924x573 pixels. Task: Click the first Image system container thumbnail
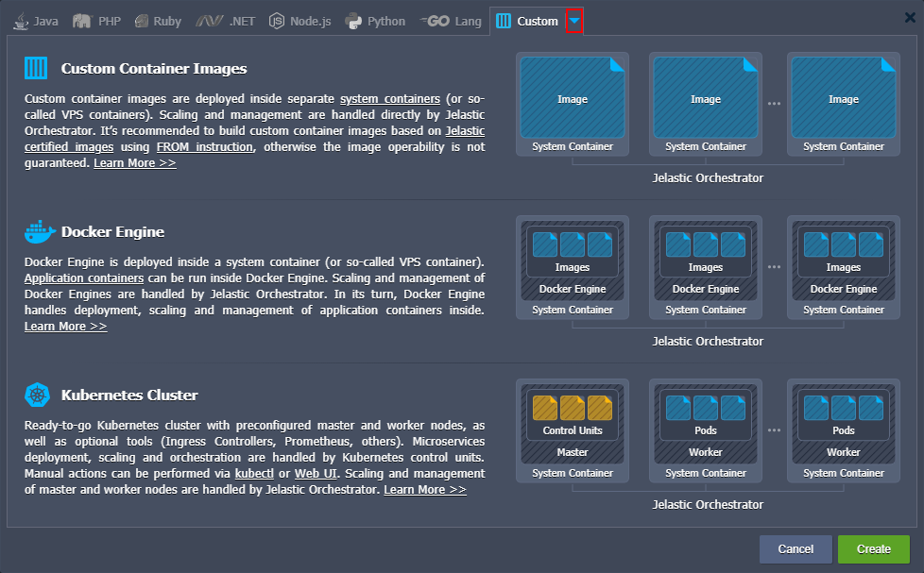pyautogui.click(x=573, y=104)
